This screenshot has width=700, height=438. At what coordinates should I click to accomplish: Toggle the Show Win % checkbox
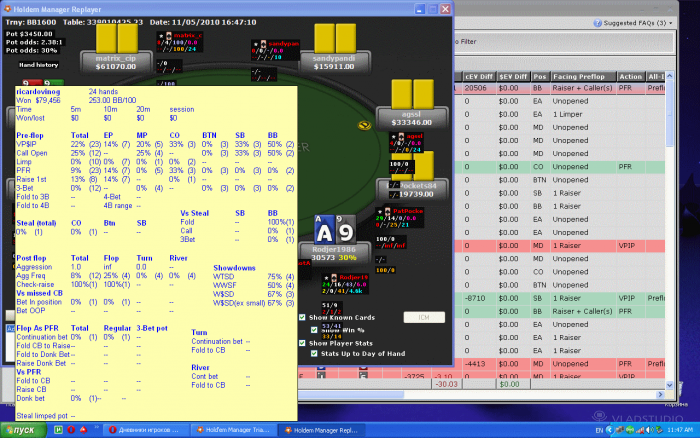[x=314, y=330]
